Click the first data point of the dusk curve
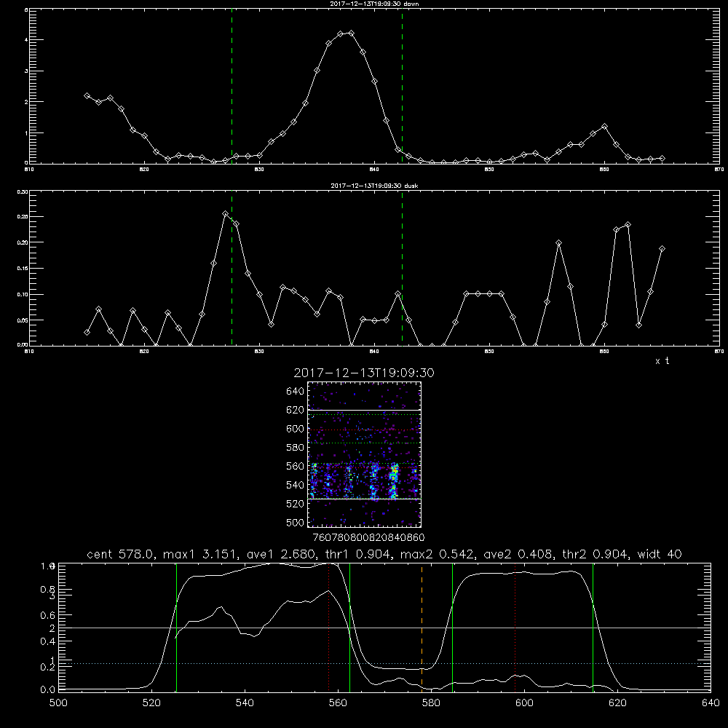The image size is (728, 728). tap(87, 333)
